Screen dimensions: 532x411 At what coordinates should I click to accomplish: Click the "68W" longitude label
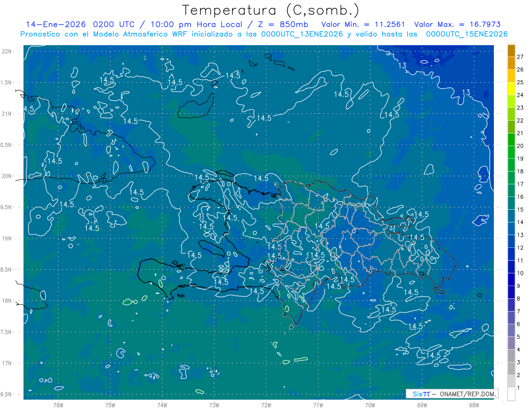tap(474, 405)
